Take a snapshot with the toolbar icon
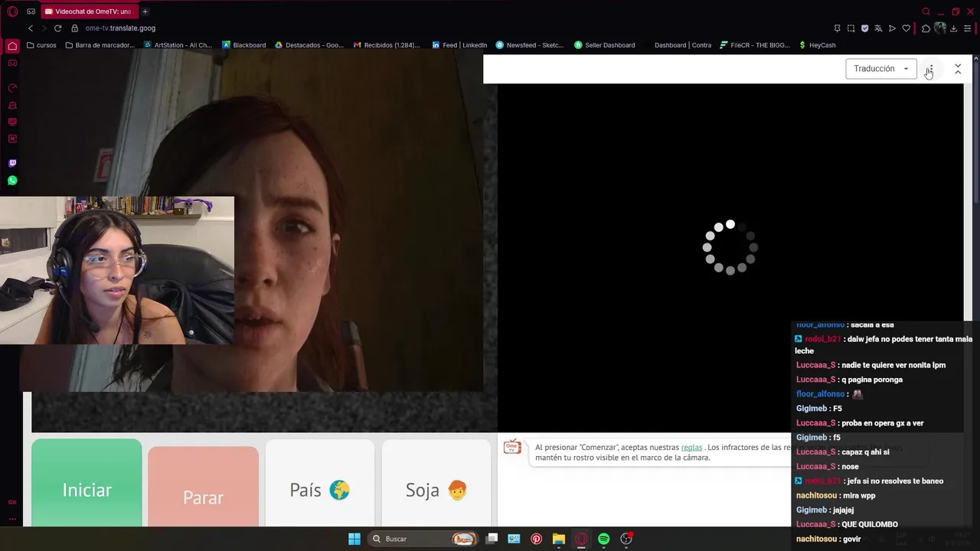 tap(851, 28)
